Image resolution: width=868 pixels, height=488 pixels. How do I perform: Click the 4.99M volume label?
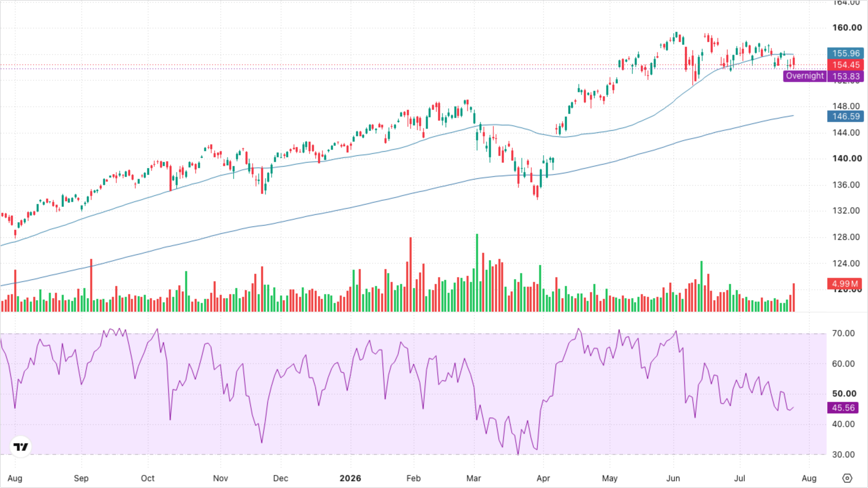pos(844,284)
